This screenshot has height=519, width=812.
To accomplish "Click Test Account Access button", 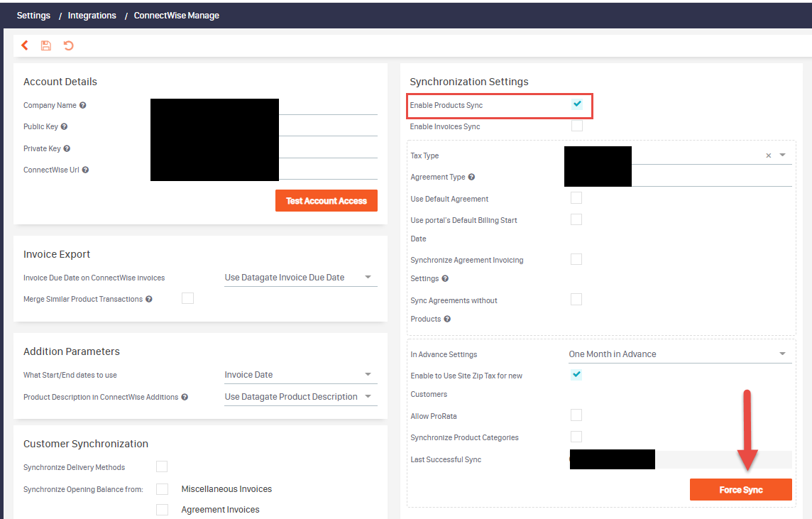I will tap(326, 201).
